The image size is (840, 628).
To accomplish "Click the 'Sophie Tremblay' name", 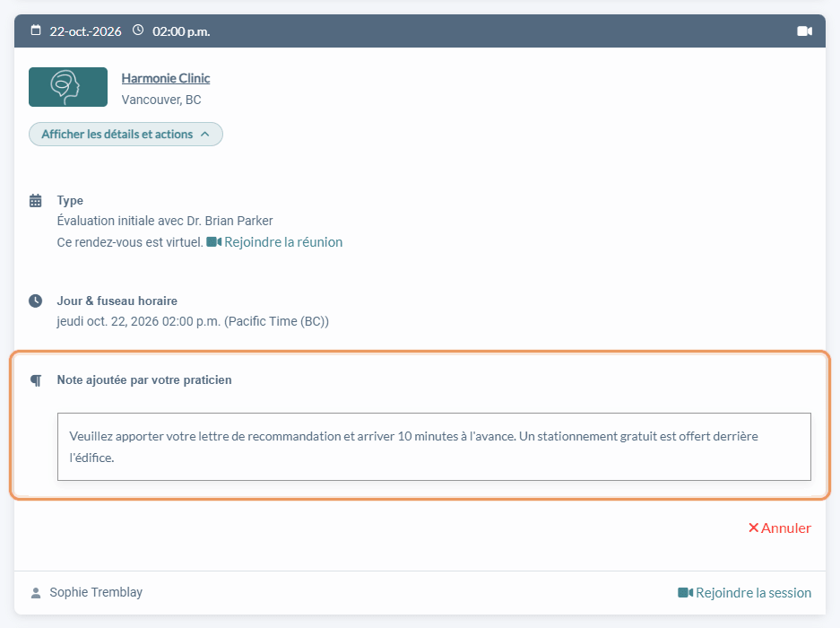I will tap(96, 593).
